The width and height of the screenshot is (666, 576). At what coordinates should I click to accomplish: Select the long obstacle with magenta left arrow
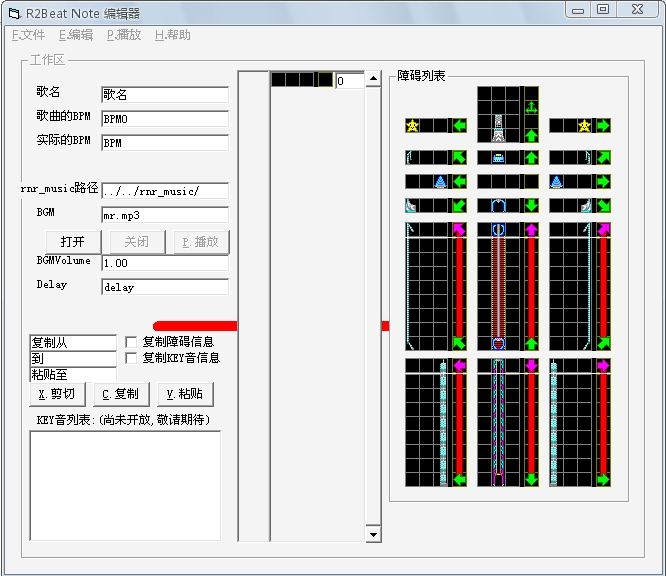click(x=436, y=423)
